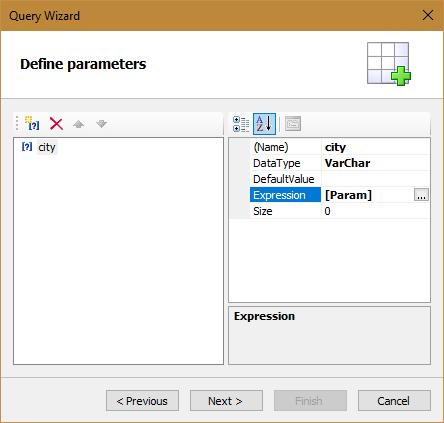The width and height of the screenshot is (444, 423).
Task: Toggle alphabetical sort of properties
Action: (x=264, y=124)
